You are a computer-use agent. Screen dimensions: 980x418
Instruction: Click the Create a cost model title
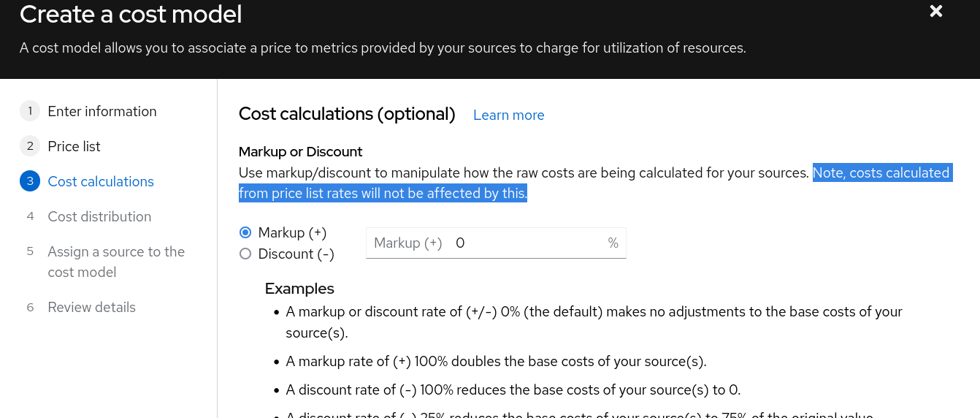(x=131, y=13)
